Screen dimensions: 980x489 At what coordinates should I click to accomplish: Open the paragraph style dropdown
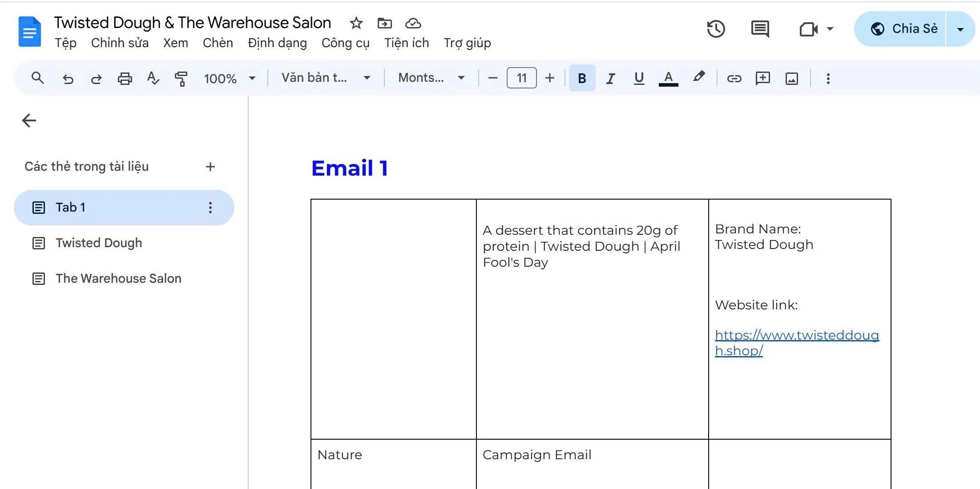coord(326,78)
